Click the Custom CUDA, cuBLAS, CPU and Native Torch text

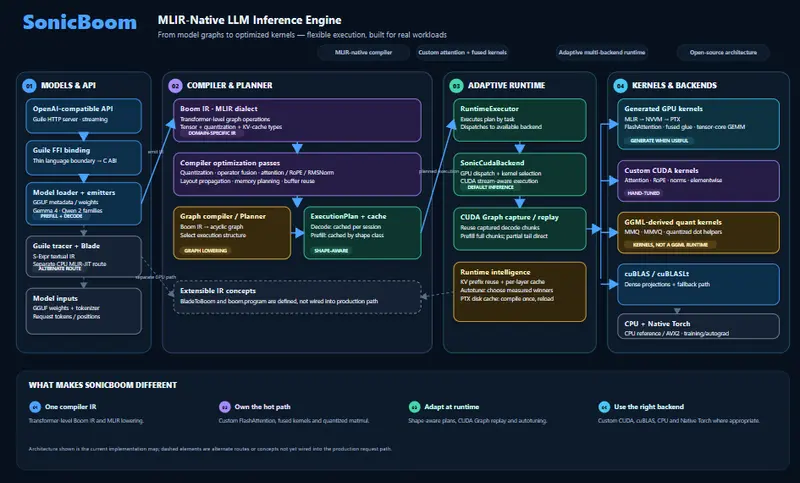679,421
